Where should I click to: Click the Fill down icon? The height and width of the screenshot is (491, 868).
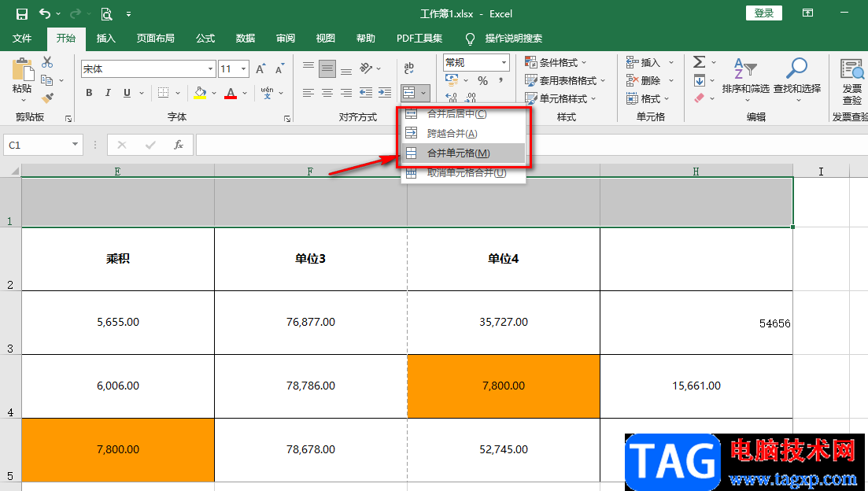click(699, 80)
